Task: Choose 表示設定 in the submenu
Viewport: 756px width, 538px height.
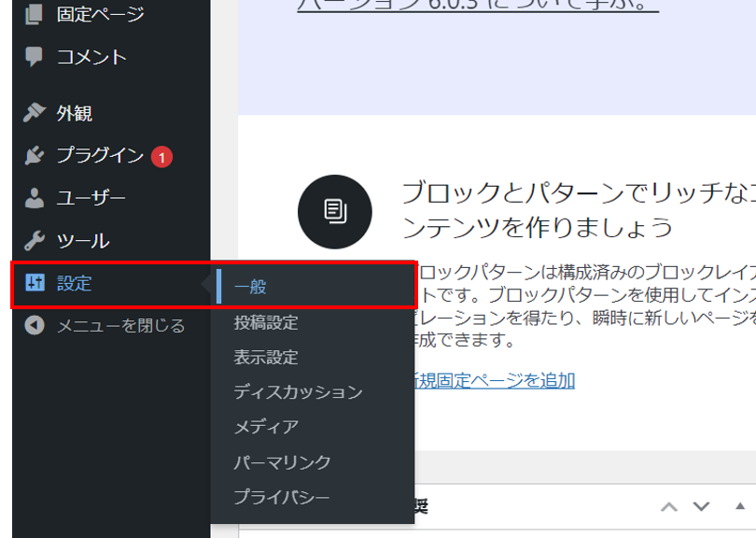Action: pos(266,358)
